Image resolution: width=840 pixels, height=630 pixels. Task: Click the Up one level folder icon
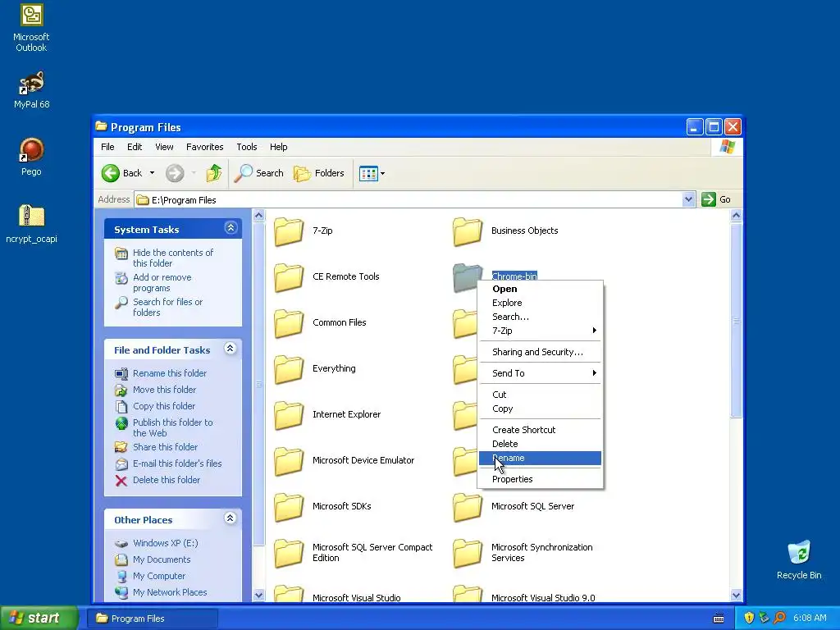pyautogui.click(x=214, y=173)
